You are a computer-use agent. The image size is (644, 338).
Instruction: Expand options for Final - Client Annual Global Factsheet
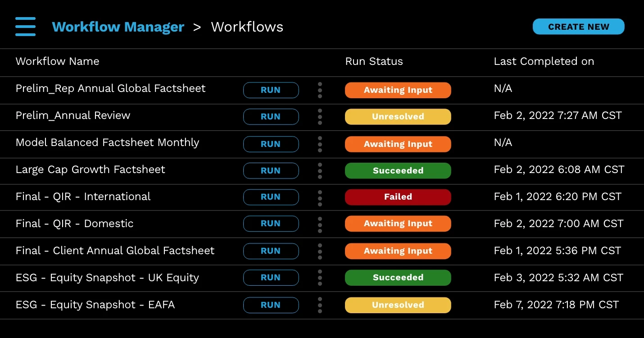click(320, 251)
